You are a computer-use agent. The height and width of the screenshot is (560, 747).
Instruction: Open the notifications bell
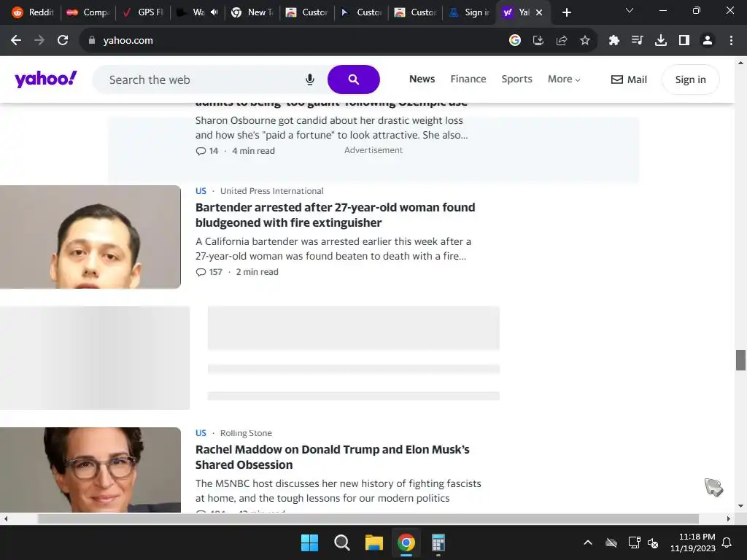pyautogui.click(x=727, y=542)
